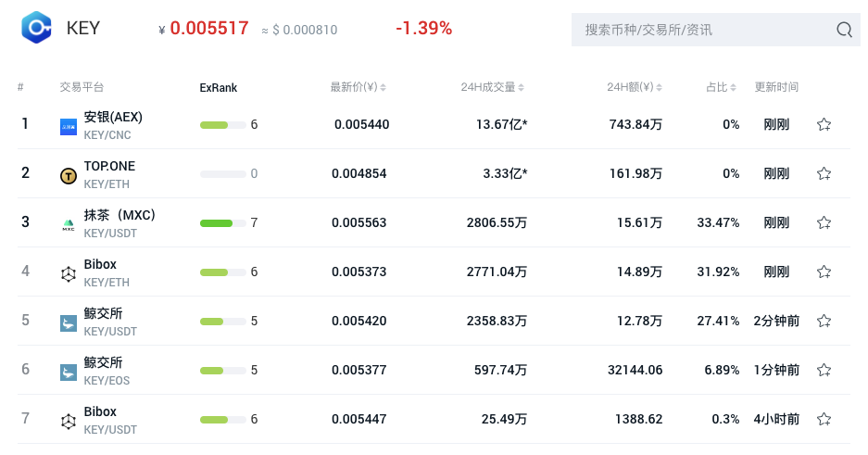Open the 安银(AEX) exchange link
Image resolution: width=868 pixels, height=455 pixels.
pyautogui.click(x=113, y=118)
